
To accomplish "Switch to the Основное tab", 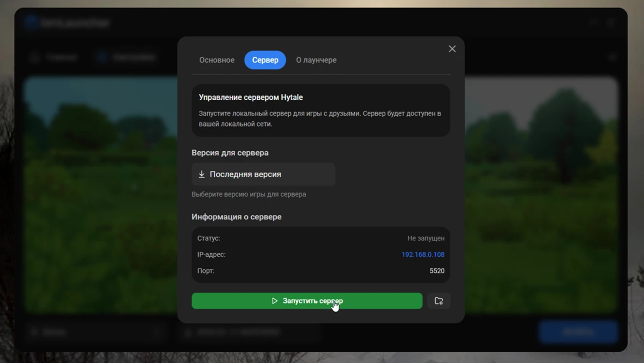I will tap(217, 60).
